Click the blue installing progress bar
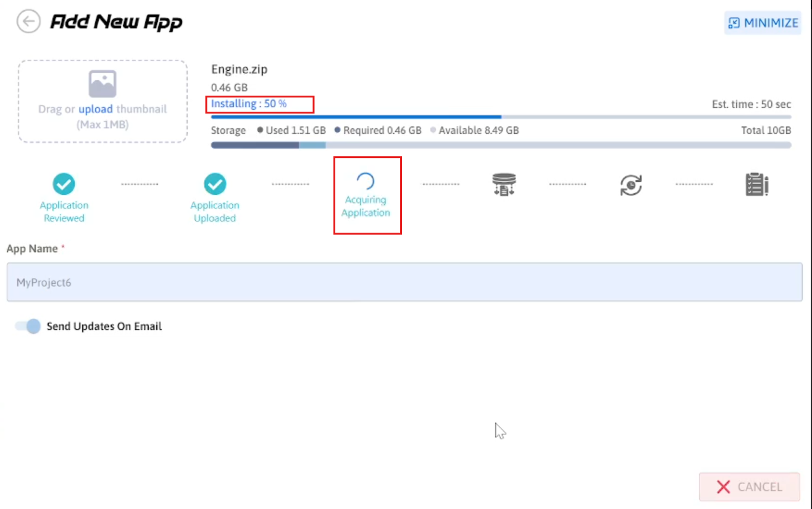The image size is (812, 509). 356,117
